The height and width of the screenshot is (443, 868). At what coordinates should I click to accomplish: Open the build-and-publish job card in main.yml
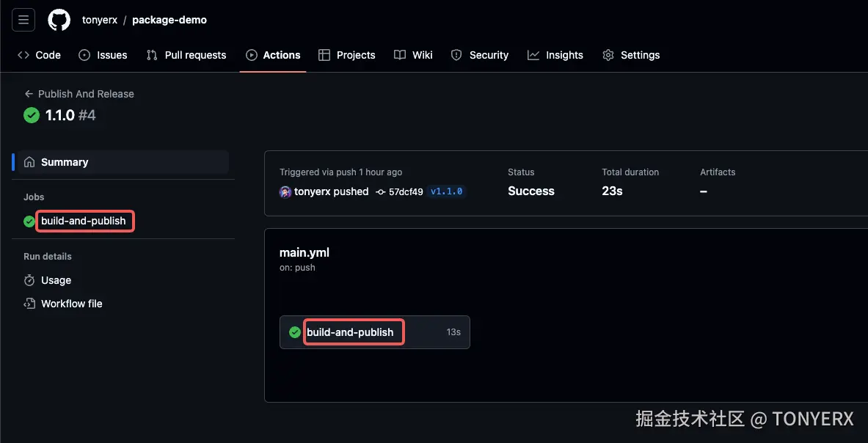350,332
